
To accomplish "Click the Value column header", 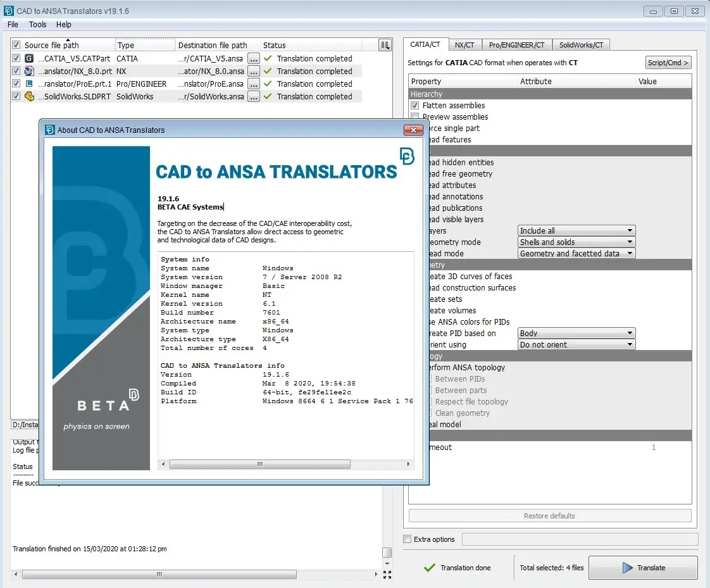I will (664, 82).
